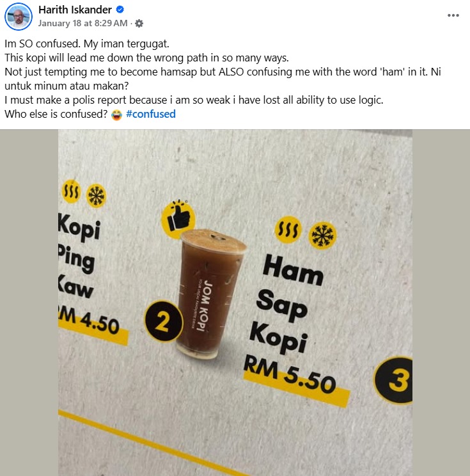470x476 pixels.
Task: Click snowflake icon above Kopi Ping Kaw
Action: 97,196
